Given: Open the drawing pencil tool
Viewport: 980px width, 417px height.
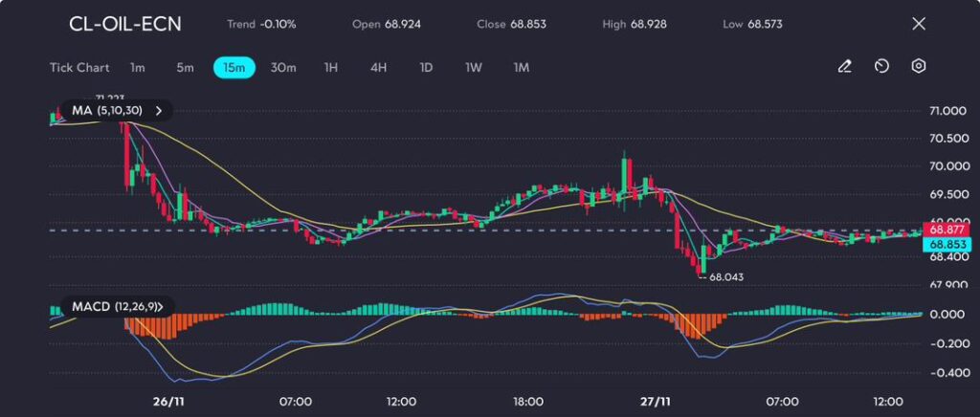Looking at the screenshot, I should (x=844, y=67).
